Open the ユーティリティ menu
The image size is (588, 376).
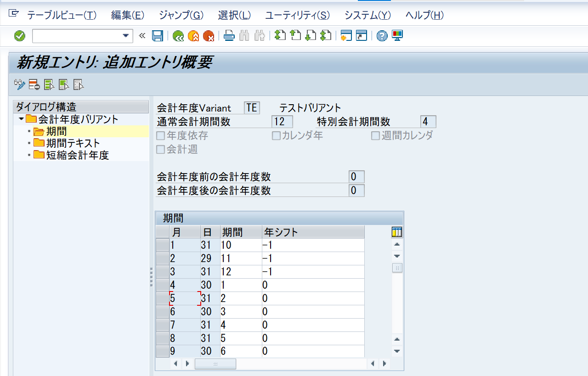[296, 15]
